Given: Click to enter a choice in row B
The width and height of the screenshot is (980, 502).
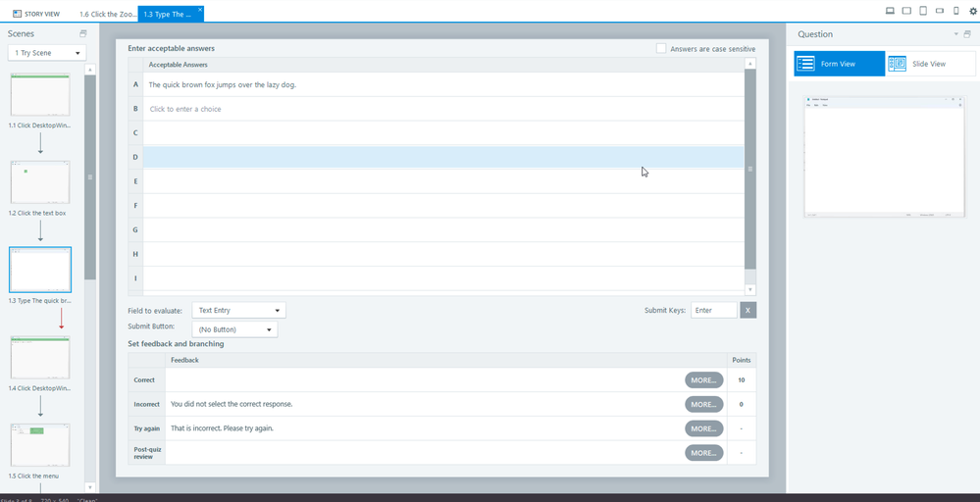Looking at the screenshot, I should tap(443, 109).
